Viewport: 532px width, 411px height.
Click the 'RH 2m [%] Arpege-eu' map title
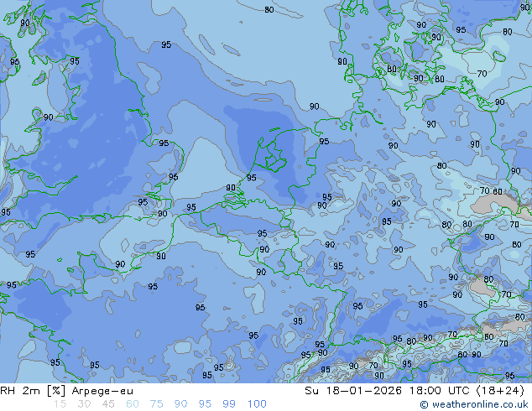(x=66, y=391)
